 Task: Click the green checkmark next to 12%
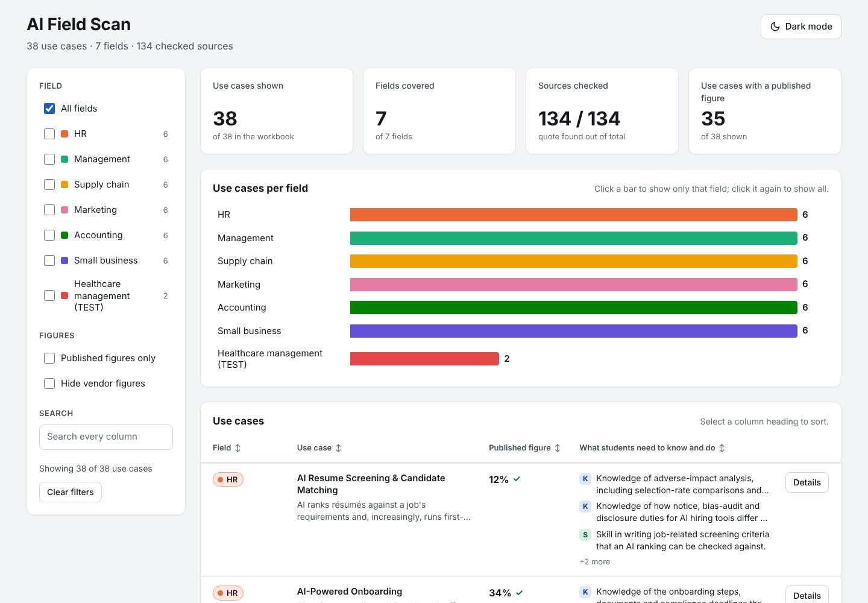click(517, 479)
